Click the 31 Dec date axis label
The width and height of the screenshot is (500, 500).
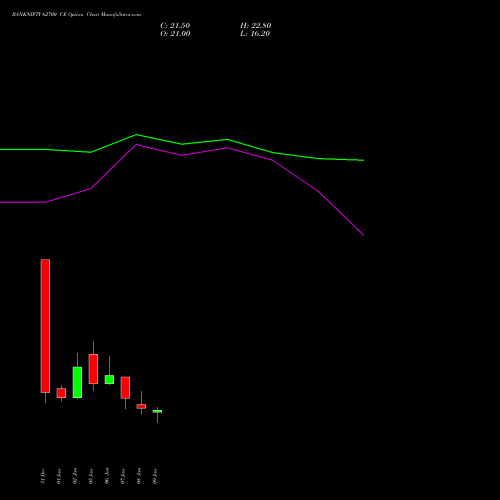click(x=43, y=476)
